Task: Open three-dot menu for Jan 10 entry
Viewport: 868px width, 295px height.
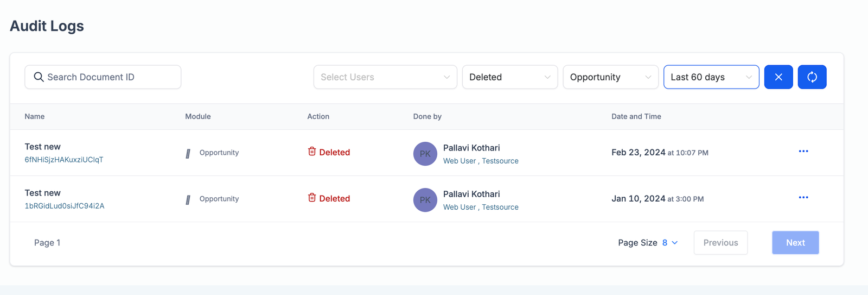Action: point(803,198)
